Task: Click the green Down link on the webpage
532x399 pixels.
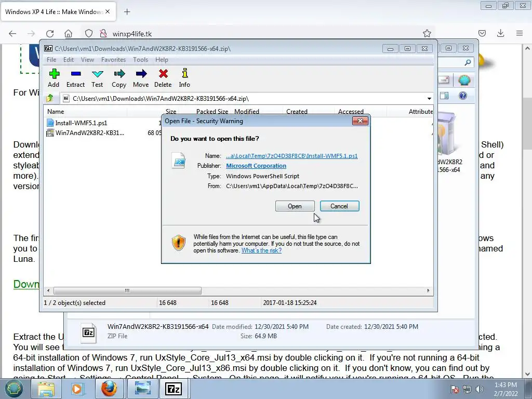Action: coord(26,284)
